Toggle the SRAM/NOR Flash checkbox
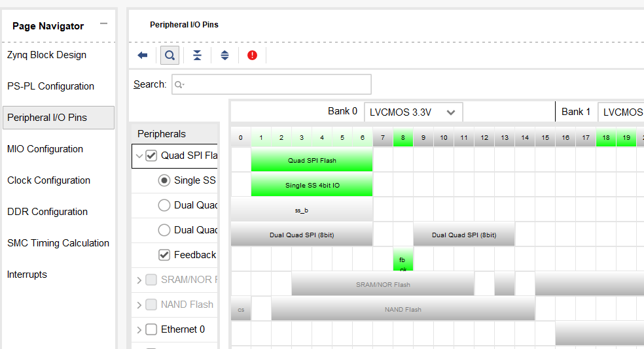 pos(151,280)
